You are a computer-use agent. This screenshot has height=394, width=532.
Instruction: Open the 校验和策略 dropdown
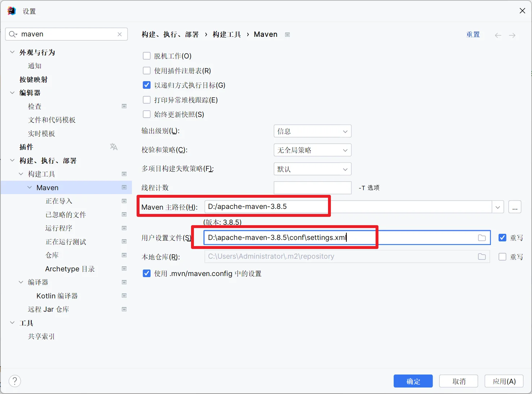[x=312, y=150]
